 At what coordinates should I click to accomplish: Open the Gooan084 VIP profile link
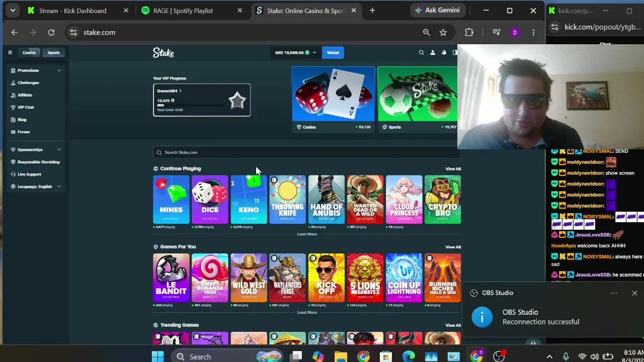(x=169, y=91)
